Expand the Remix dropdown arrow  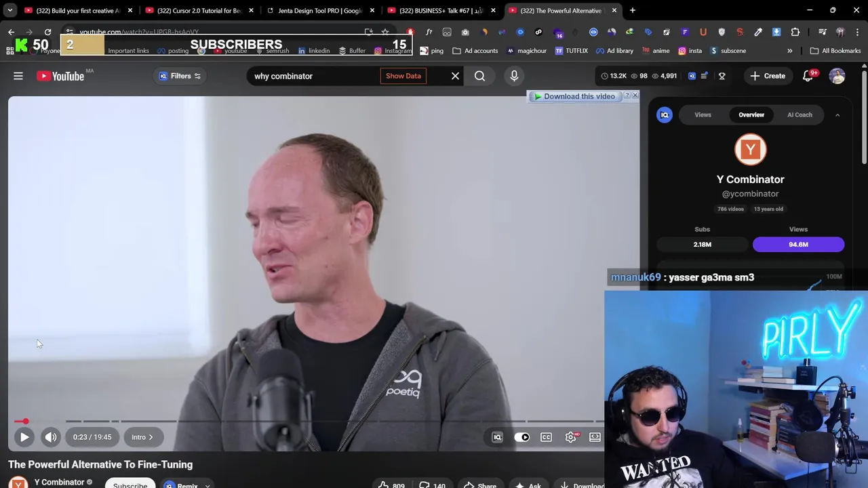click(208, 485)
